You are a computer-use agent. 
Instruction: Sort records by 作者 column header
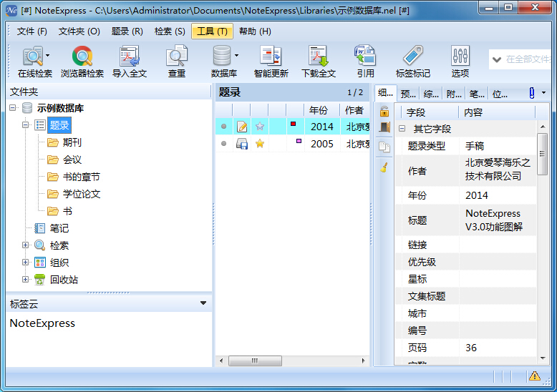pos(355,110)
